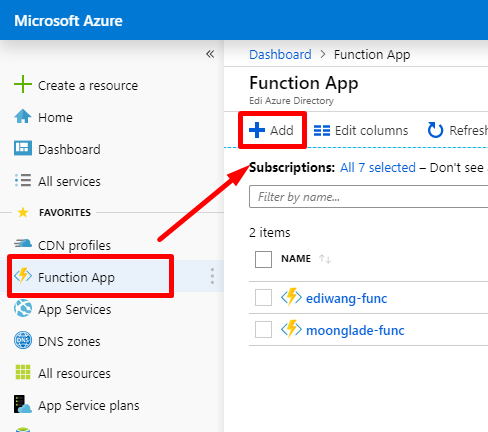Click the ediwang-func lightning icon

click(x=291, y=297)
